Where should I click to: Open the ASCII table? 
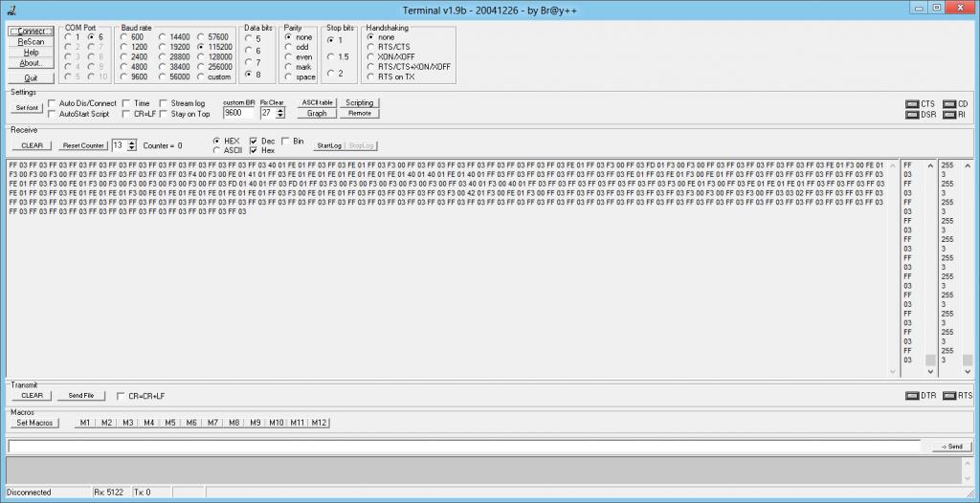[x=317, y=102]
